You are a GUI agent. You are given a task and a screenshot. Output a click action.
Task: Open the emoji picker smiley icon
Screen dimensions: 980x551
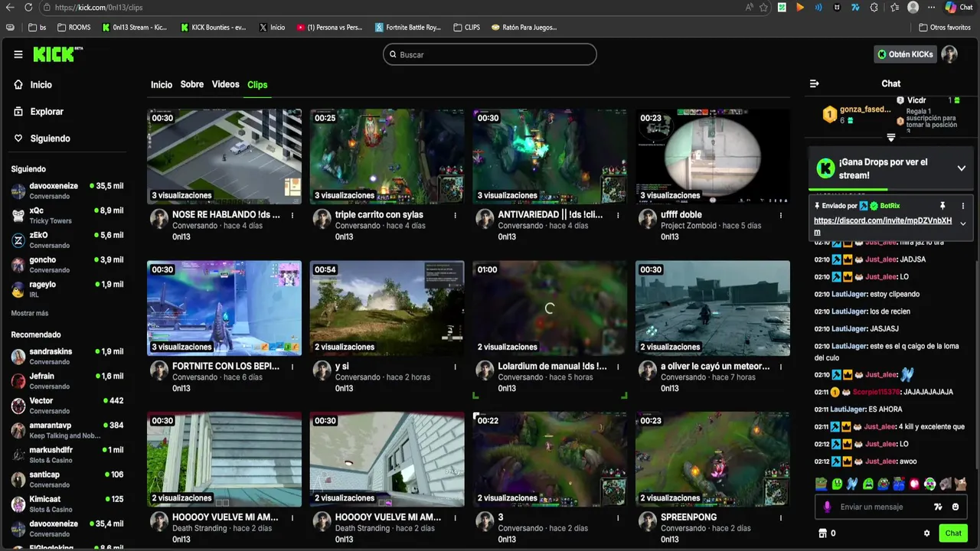point(955,507)
